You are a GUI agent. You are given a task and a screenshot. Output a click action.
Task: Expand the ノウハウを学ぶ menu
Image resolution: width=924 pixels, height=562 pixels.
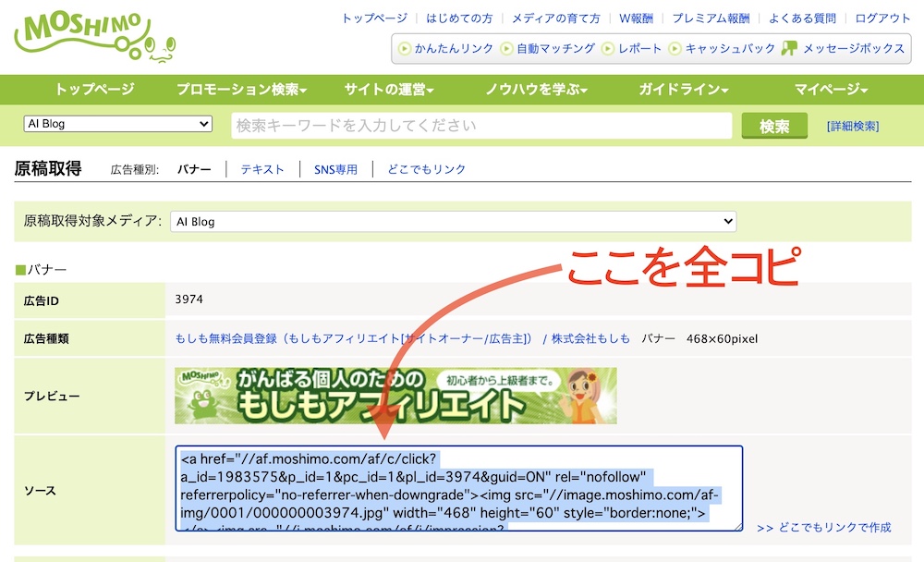coord(536,90)
